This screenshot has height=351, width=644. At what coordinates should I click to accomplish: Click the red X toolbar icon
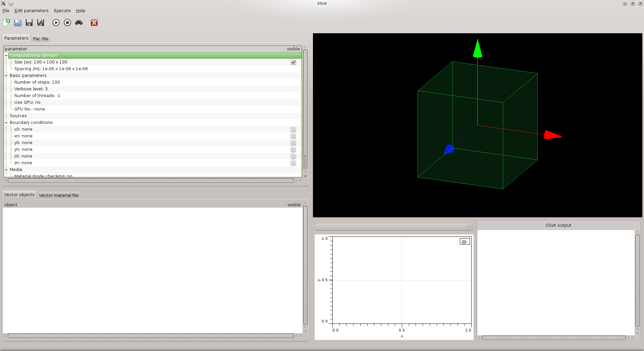coord(94,23)
